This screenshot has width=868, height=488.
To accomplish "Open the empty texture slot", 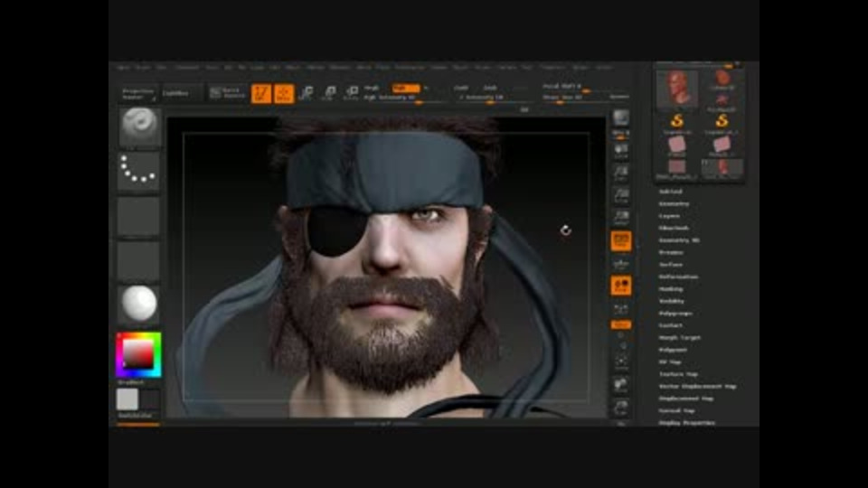I will pyautogui.click(x=139, y=260).
